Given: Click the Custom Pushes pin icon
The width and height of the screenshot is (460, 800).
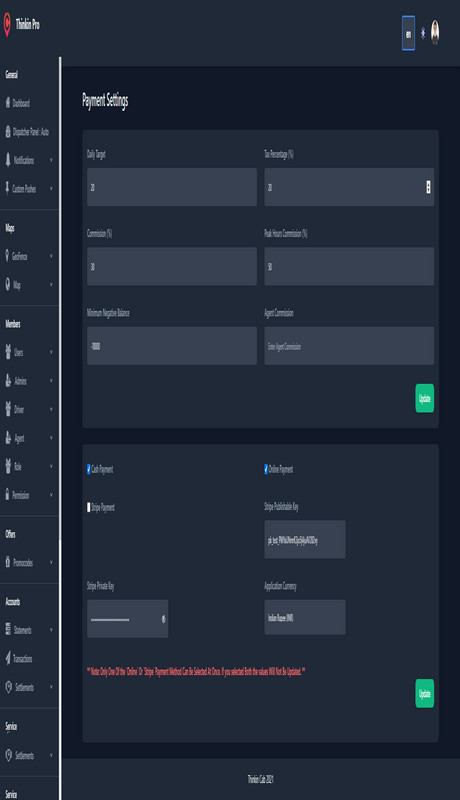Looking at the screenshot, I should pyautogui.click(x=7, y=189).
